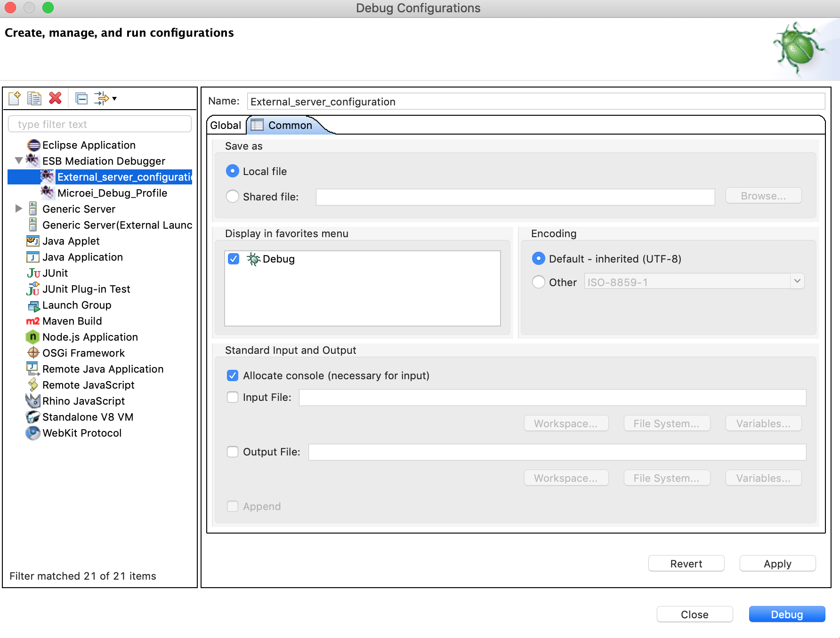The width and height of the screenshot is (840, 638).
Task: Click the Microei_Debug_Profile bug icon
Action: (47, 192)
